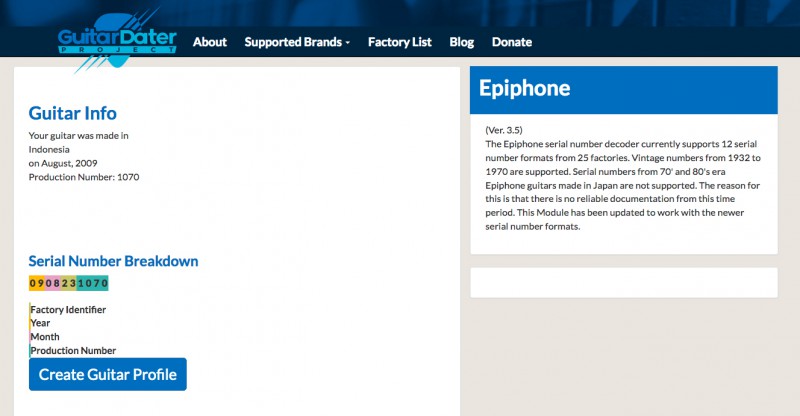Select the Year legend entry
Image resolution: width=800 pixels, height=416 pixels.
[41, 323]
